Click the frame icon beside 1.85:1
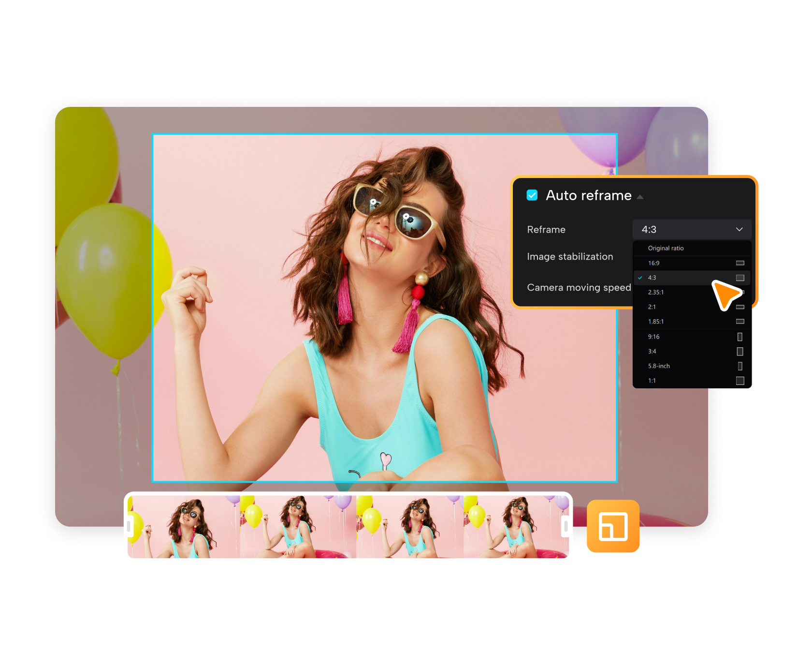Viewport: 812px width, 650px height. click(739, 321)
